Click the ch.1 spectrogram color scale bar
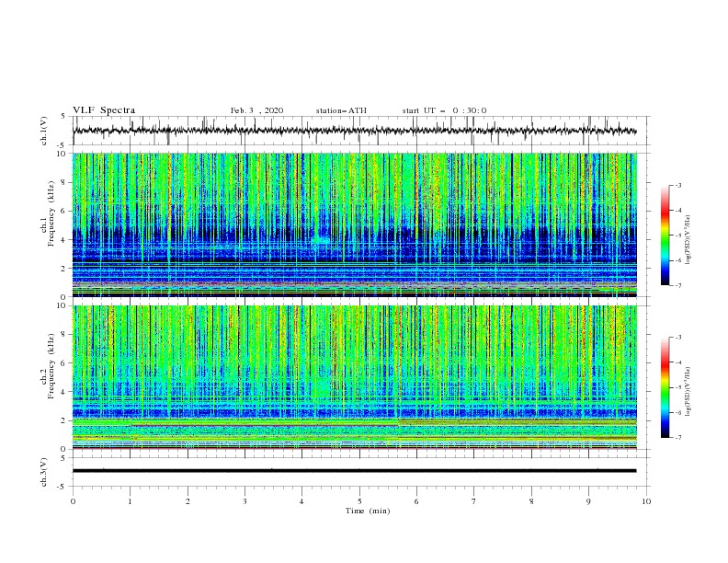The height and width of the screenshot is (563, 728). coord(665,235)
